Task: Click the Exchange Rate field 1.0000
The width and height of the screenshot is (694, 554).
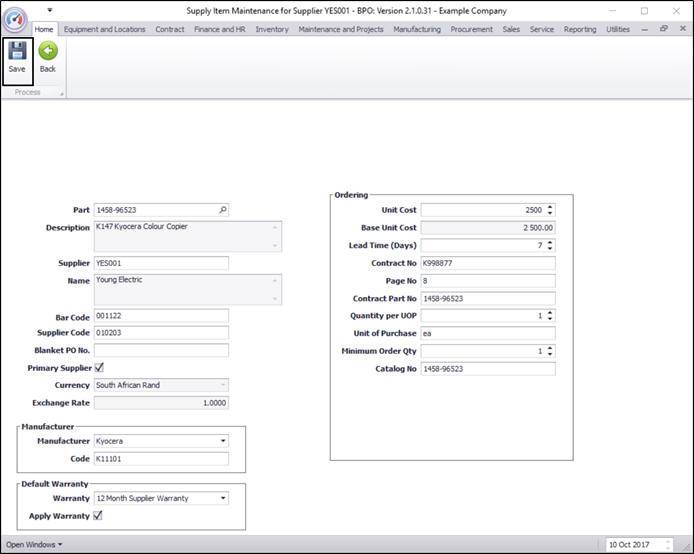Action: click(x=162, y=403)
